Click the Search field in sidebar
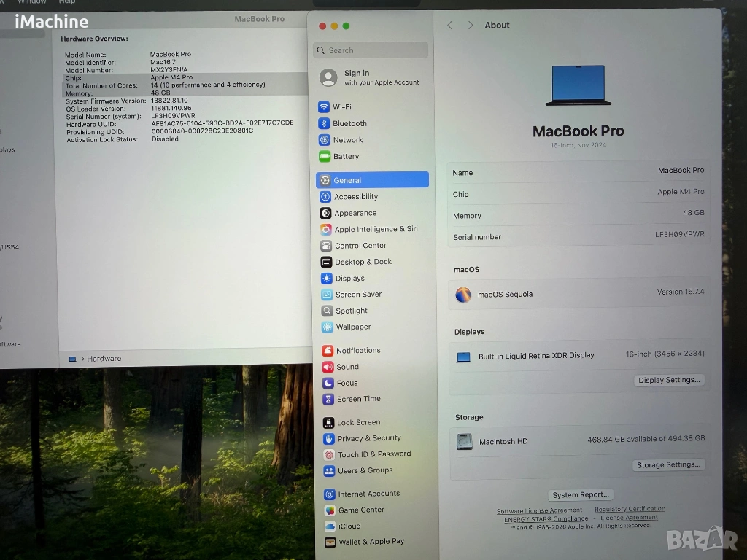 tap(372, 50)
